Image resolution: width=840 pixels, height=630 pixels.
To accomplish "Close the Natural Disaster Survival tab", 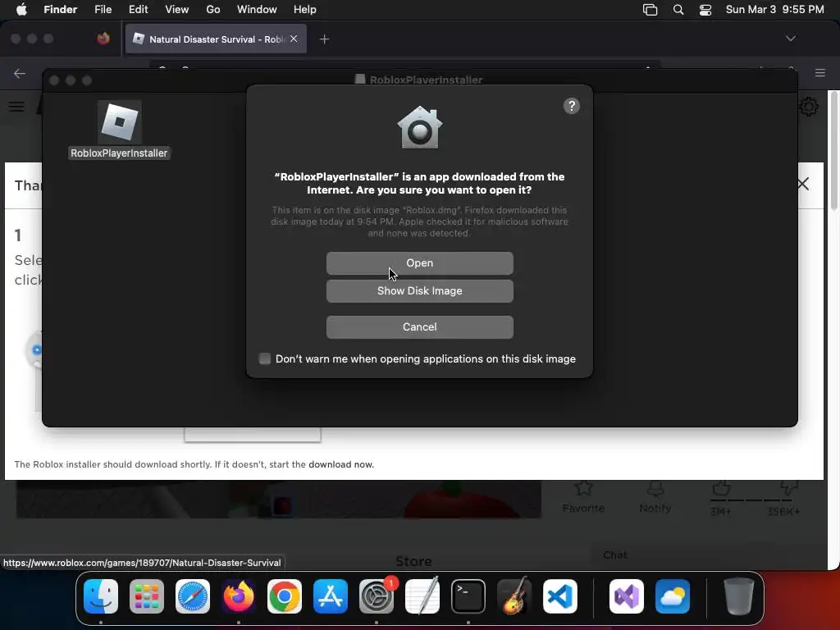I will pyautogui.click(x=294, y=39).
